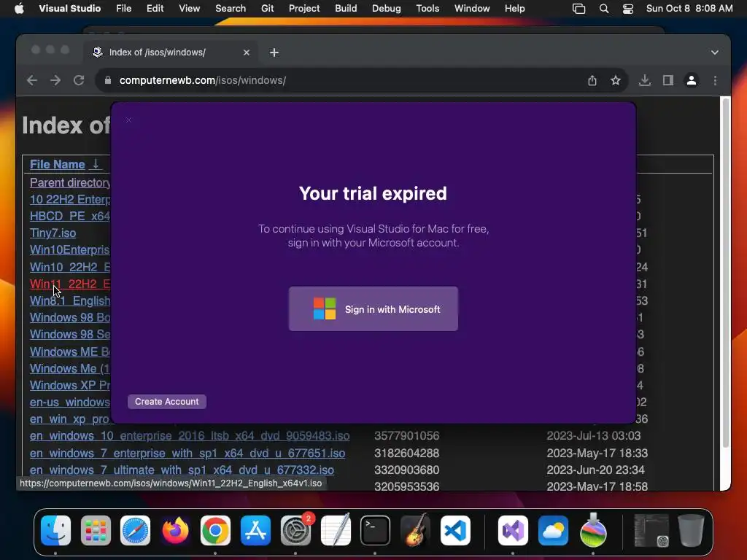Open the File menu

click(123, 9)
